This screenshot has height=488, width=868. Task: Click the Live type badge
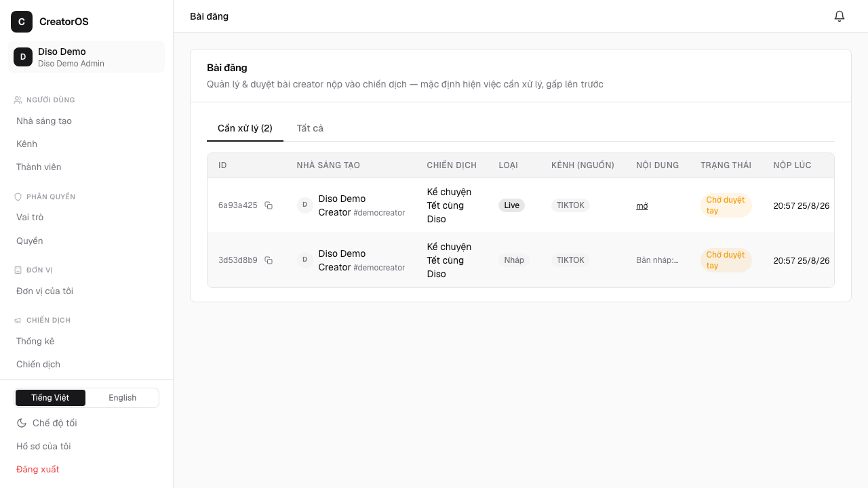coord(511,205)
